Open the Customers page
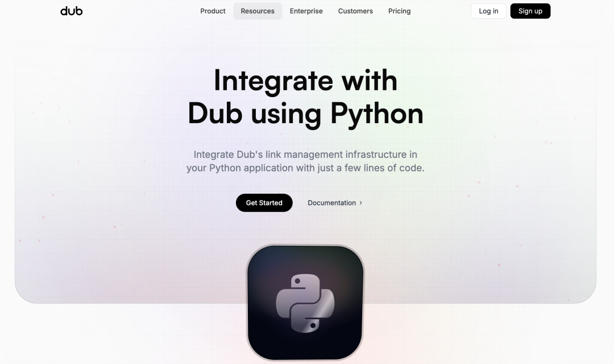614x364 pixels. tap(355, 11)
